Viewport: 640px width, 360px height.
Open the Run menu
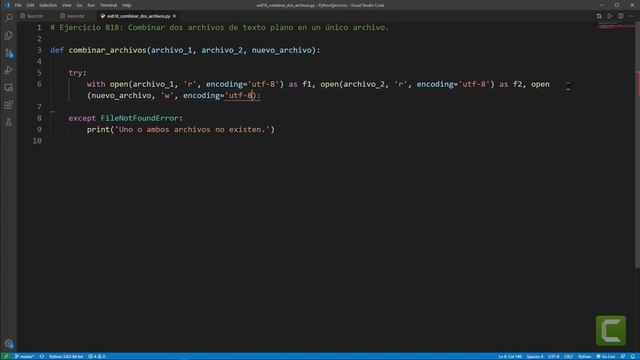(x=91, y=5)
